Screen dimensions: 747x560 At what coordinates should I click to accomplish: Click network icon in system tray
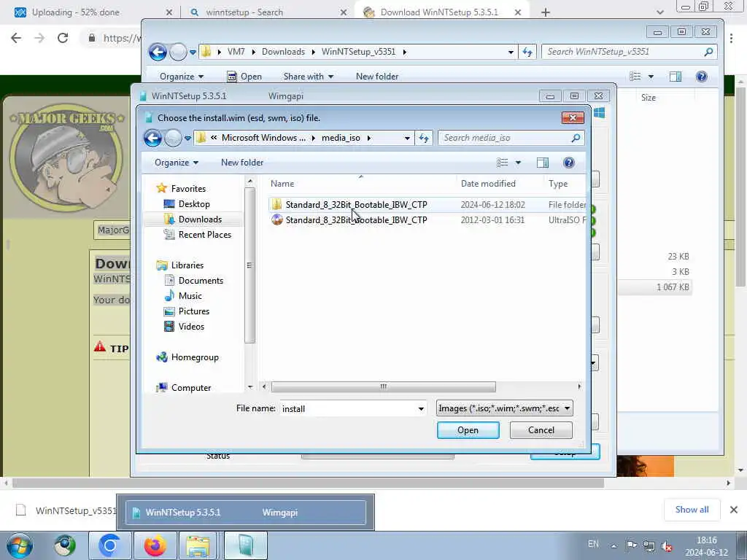tap(649, 545)
